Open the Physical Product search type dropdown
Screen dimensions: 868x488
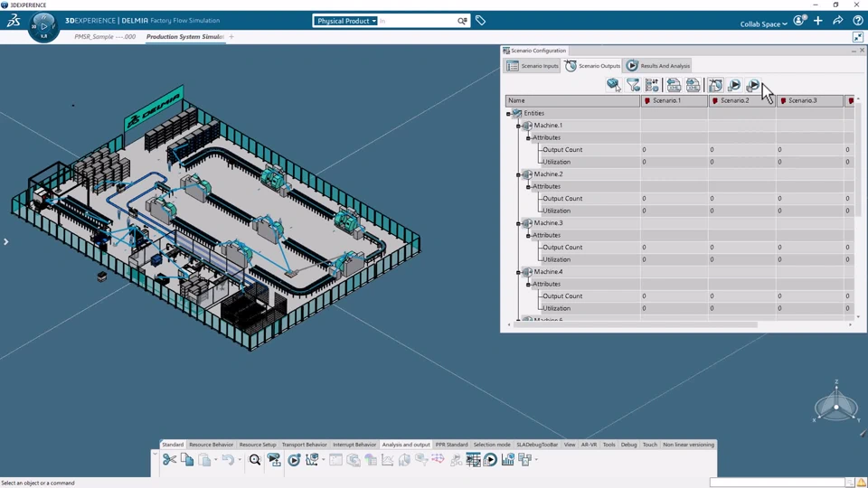pos(345,21)
